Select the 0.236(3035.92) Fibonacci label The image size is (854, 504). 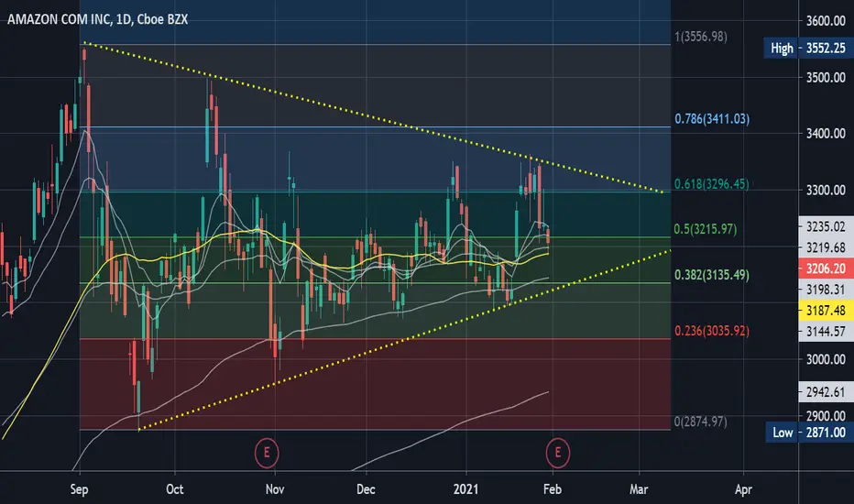[712, 331]
